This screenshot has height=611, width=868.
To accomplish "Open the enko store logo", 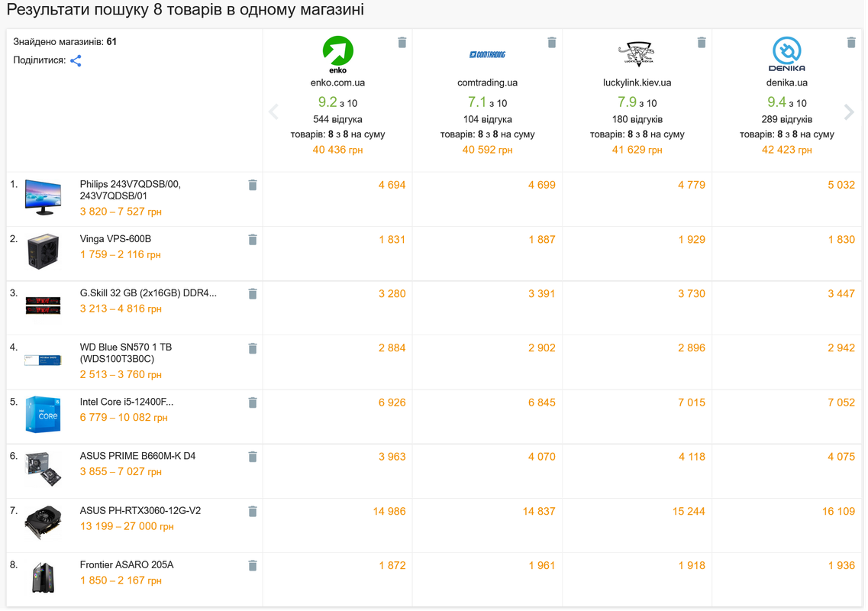I will pos(339,55).
